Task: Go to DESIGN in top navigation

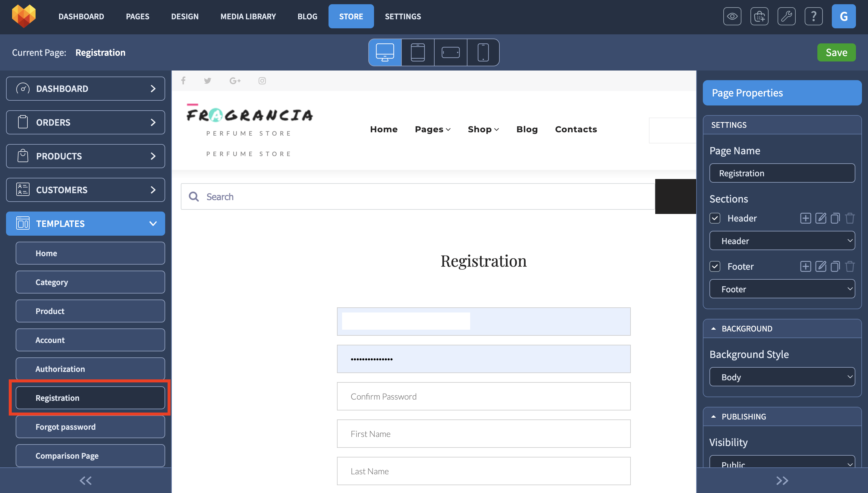Action: [185, 16]
